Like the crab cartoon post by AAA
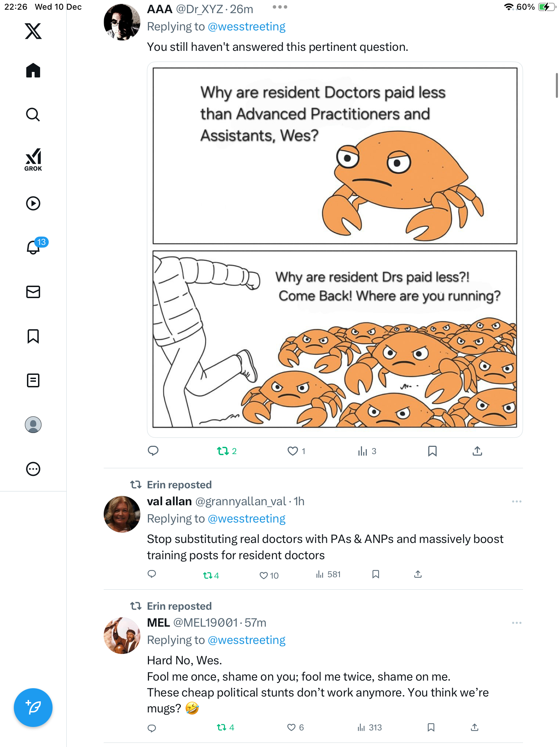 pos(292,451)
